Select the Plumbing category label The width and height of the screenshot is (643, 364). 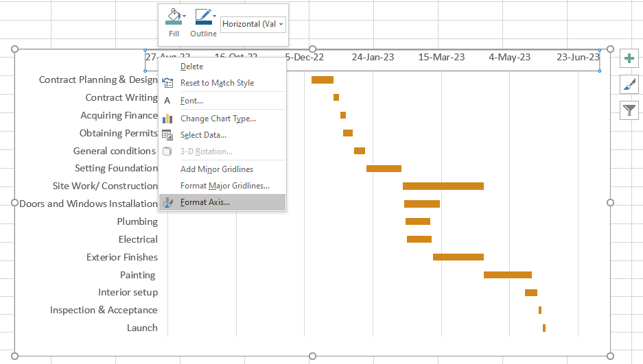click(x=137, y=221)
